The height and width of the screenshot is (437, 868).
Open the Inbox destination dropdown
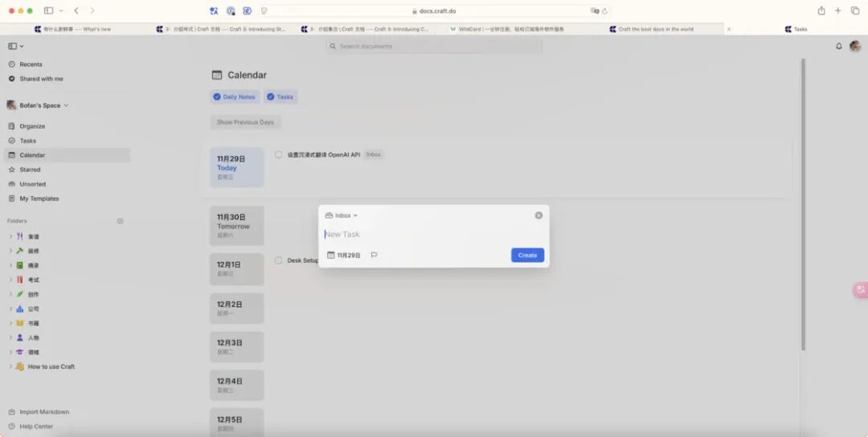click(342, 215)
